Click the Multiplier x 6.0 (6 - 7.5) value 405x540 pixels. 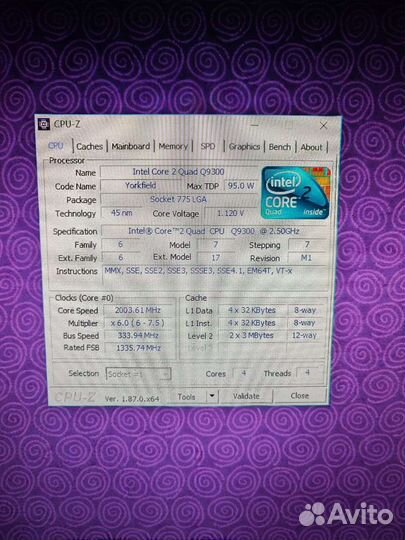pyautogui.click(x=138, y=323)
